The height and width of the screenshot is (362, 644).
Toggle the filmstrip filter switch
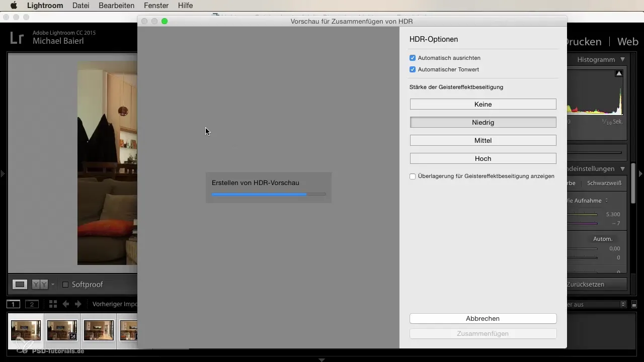pos(634,305)
